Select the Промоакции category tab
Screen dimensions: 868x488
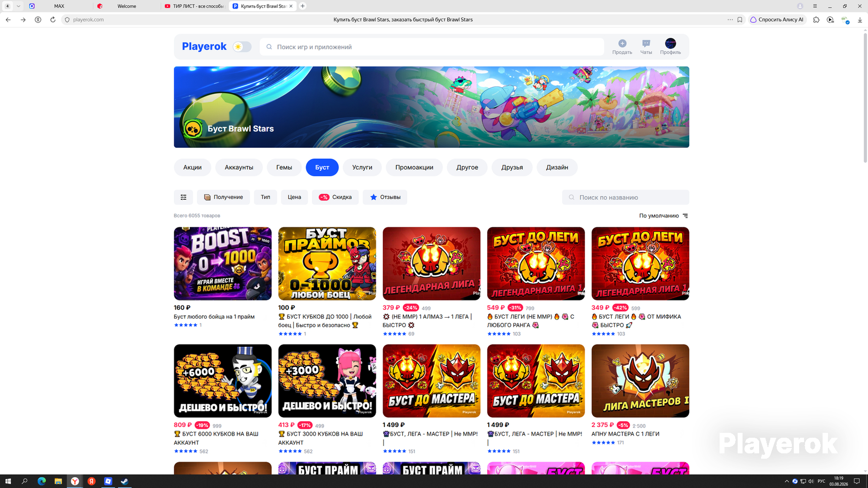click(414, 167)
